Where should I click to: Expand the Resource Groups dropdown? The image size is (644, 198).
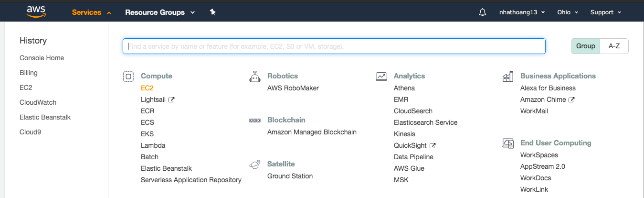pos(160,12)
